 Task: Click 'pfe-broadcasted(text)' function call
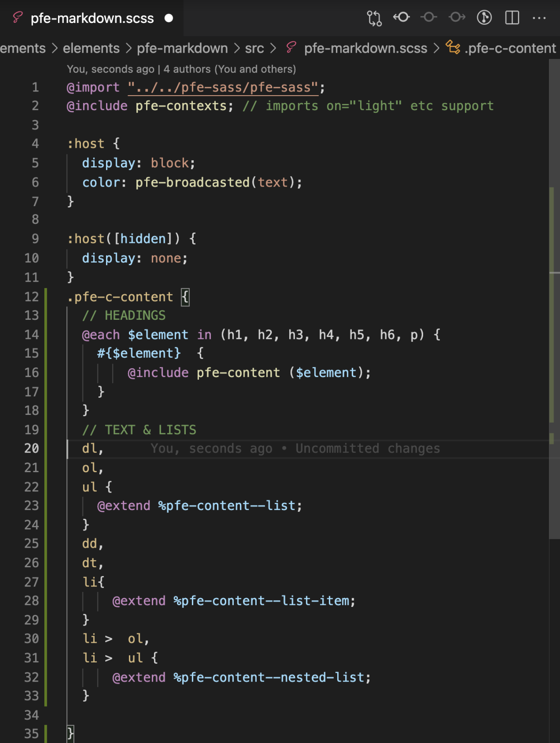[x=215, y=182]
